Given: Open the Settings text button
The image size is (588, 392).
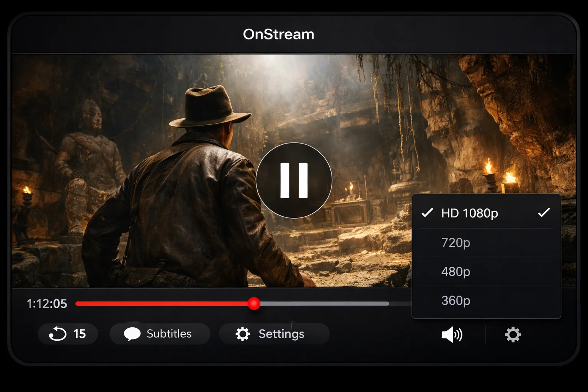Looking at the screenshot, I should (x=281, y=334).
